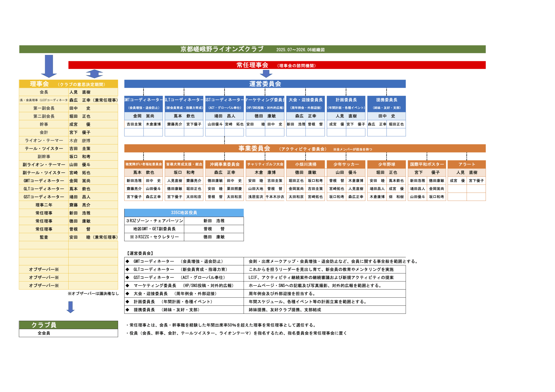Select the ライオン・テーマー row label

click(x=44, y=140)
